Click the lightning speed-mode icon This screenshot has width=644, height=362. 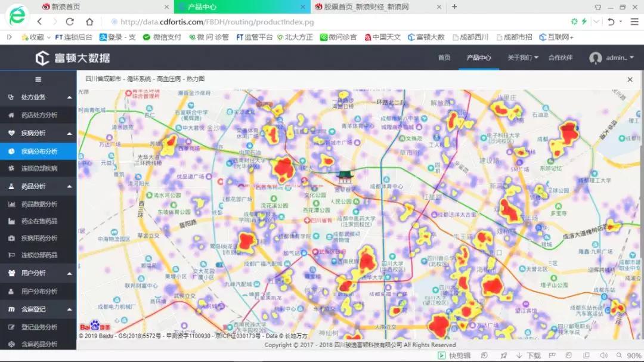(x=584, y=21)
